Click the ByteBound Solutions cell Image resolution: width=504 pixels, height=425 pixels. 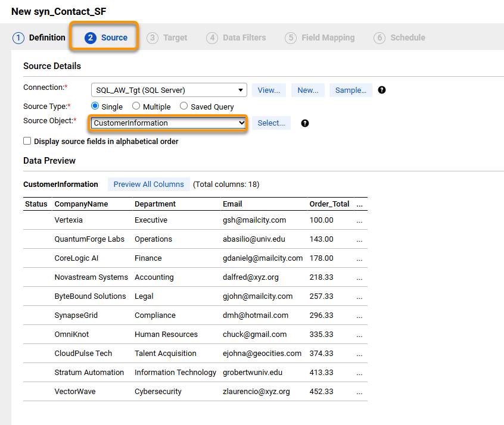coord(90,296)
